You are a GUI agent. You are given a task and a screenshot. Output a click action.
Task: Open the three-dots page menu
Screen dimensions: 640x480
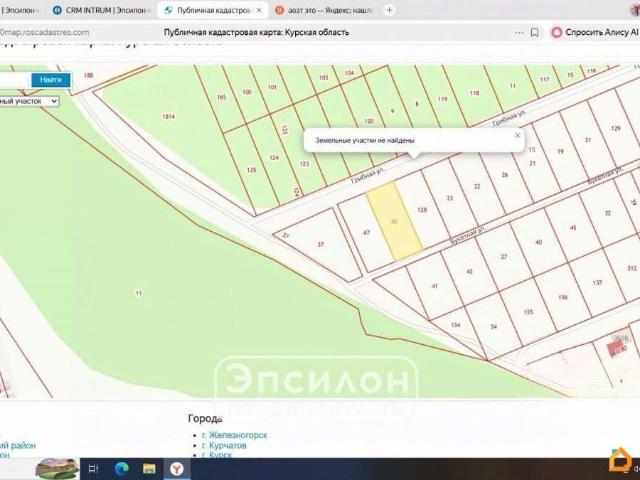point(519,33)
